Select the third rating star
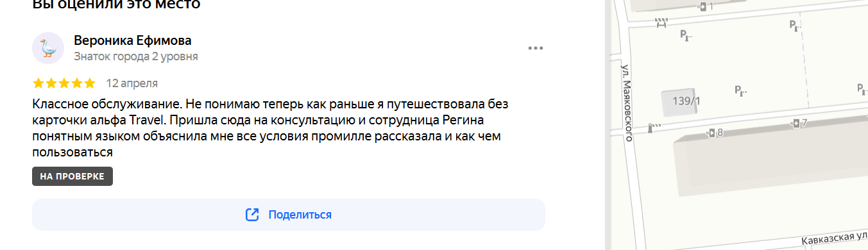The image size is (868, 250). [x=64, y=83]
